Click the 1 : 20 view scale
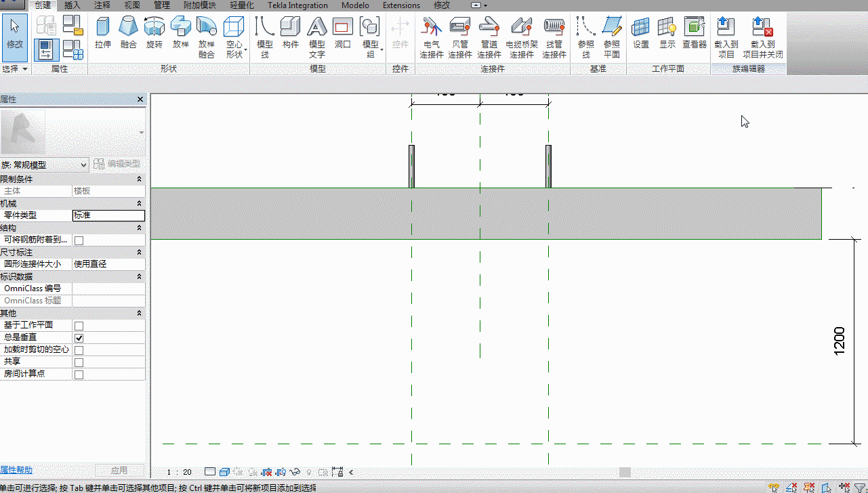This screenshot has width=868, height=493. [x=180, y=472]
